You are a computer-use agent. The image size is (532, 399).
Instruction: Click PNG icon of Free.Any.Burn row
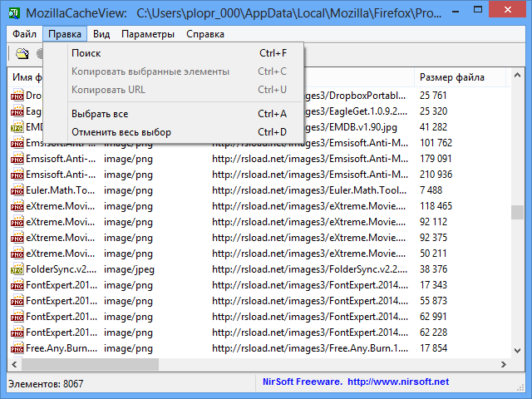coord(17,348)
